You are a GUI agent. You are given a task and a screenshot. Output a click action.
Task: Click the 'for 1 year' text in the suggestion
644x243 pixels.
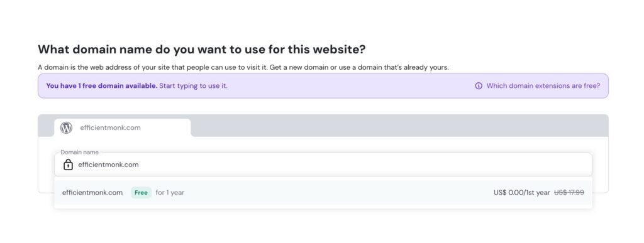point(170,193)
